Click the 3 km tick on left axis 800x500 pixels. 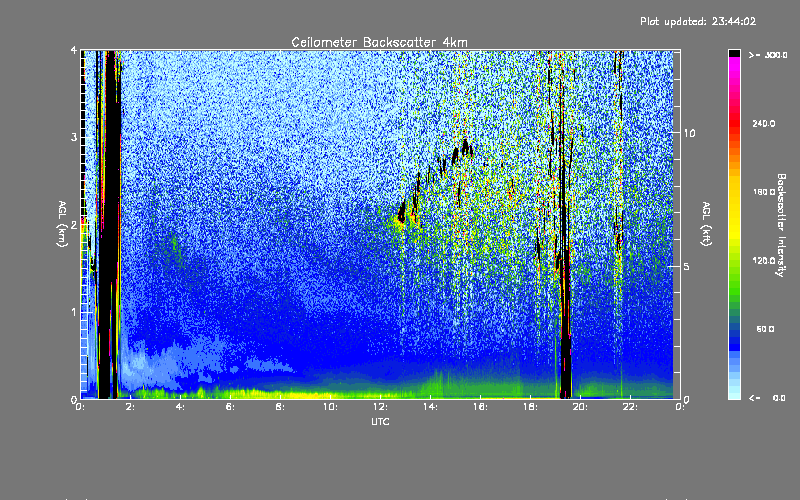[74, 138]
